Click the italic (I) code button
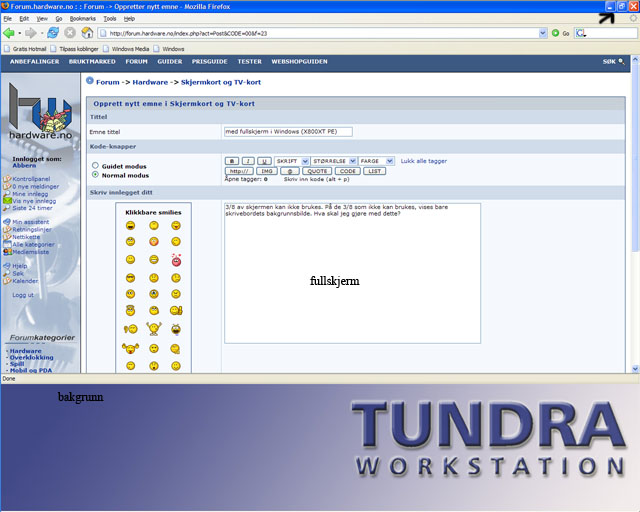Image resolution: width=640 pixels, height=512 pixels. pos(248,161)
